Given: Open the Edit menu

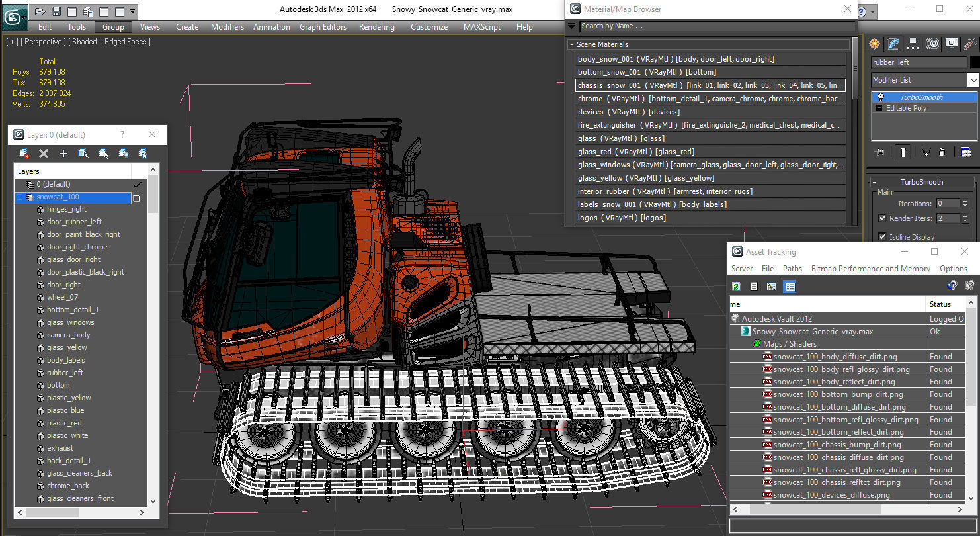Looking at the screenshot, I should click(x=45, y=27).
